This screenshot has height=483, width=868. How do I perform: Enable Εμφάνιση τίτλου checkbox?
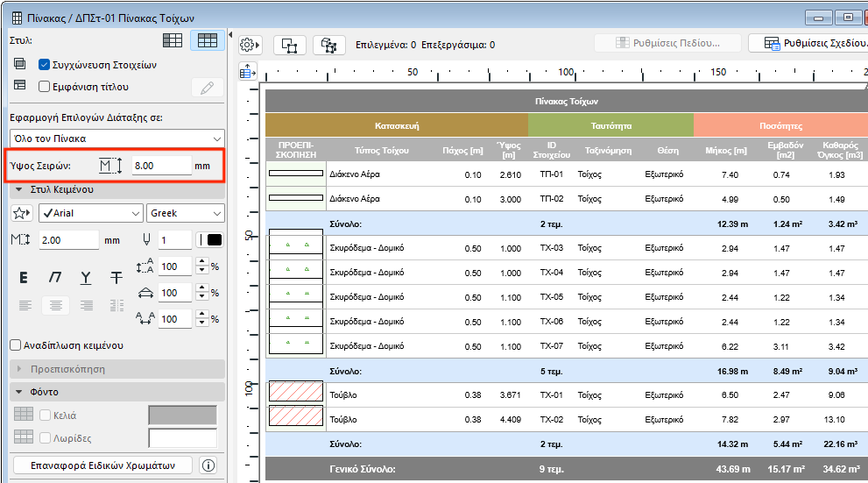(x=46, y=87)
